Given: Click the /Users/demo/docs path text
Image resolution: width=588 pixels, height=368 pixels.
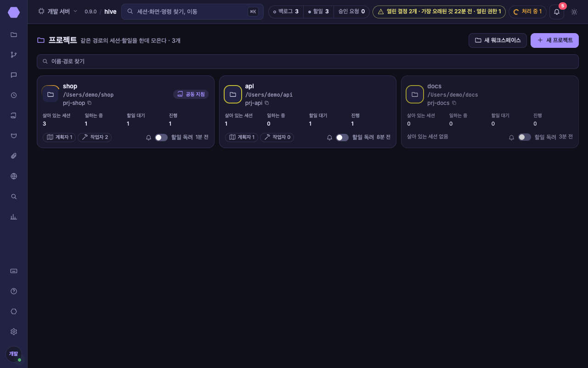Looking at the screenshot, I should (452, 95).
